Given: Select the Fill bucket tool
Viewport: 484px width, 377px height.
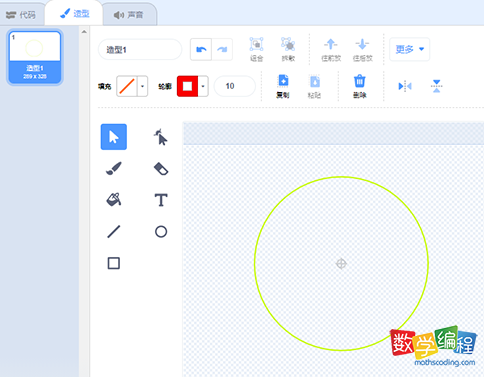Looking at the screenshot, I should [x=114, y=200].
